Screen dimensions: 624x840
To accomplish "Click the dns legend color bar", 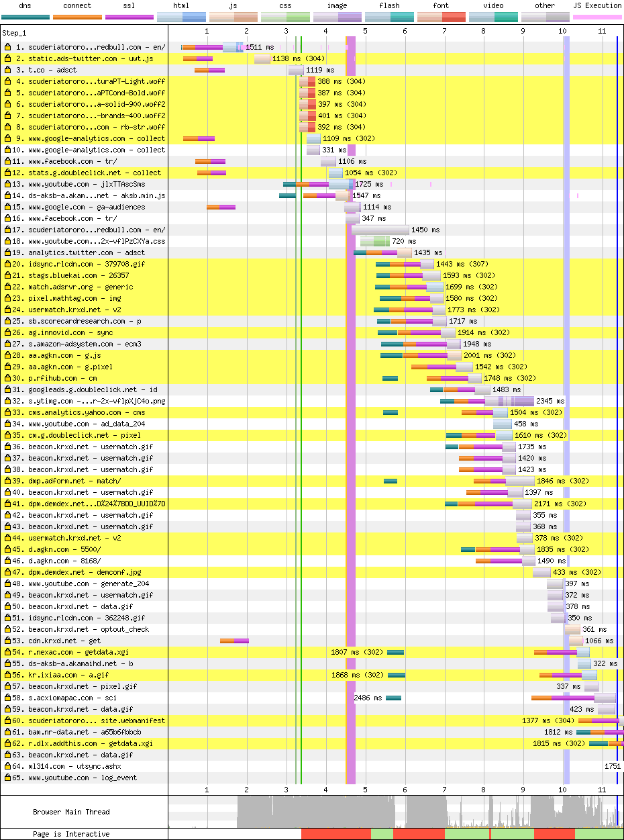I will point(25,17).
